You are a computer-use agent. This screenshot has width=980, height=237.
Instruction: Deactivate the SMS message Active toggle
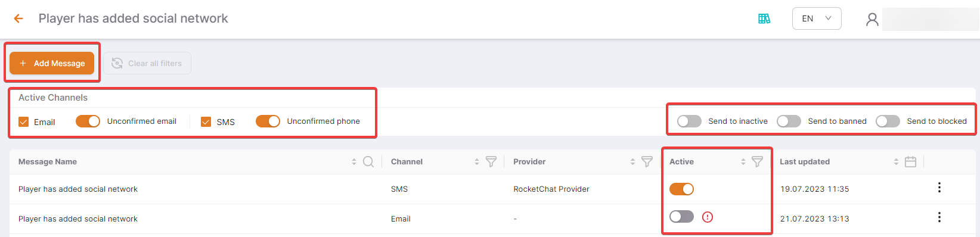point(681,189)
